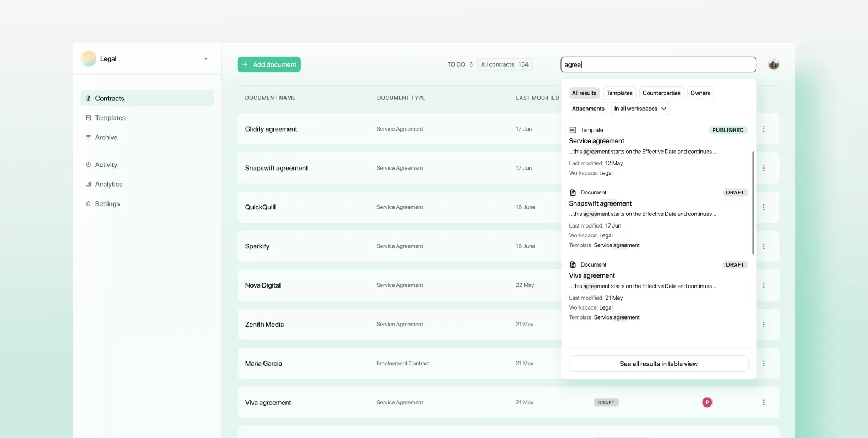Filter search results by Templates

(x=619, y=93)
